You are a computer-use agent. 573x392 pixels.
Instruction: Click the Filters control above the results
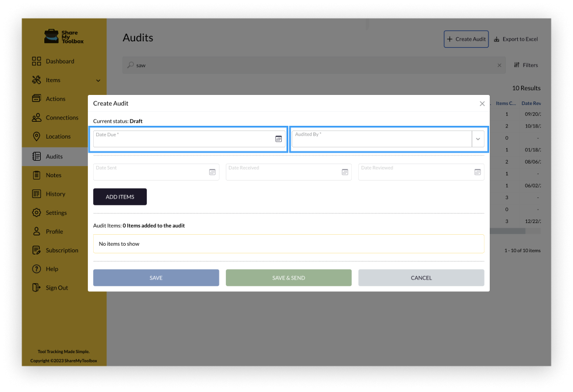[x=526, y=65]
